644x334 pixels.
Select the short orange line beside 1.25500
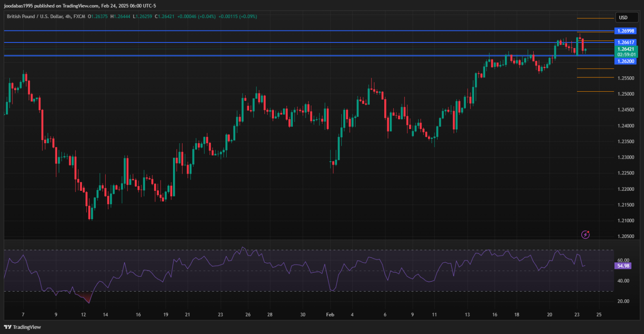595,78
